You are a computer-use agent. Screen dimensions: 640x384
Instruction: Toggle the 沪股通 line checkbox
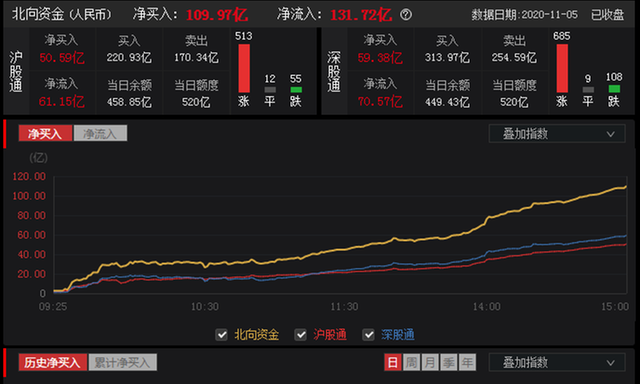point(300,335)
